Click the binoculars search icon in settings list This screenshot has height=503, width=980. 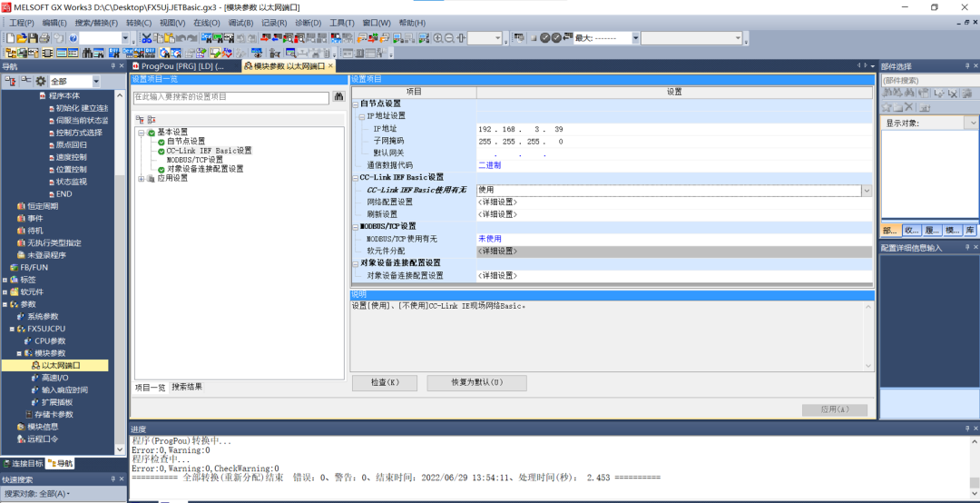[x=338, y=97]
